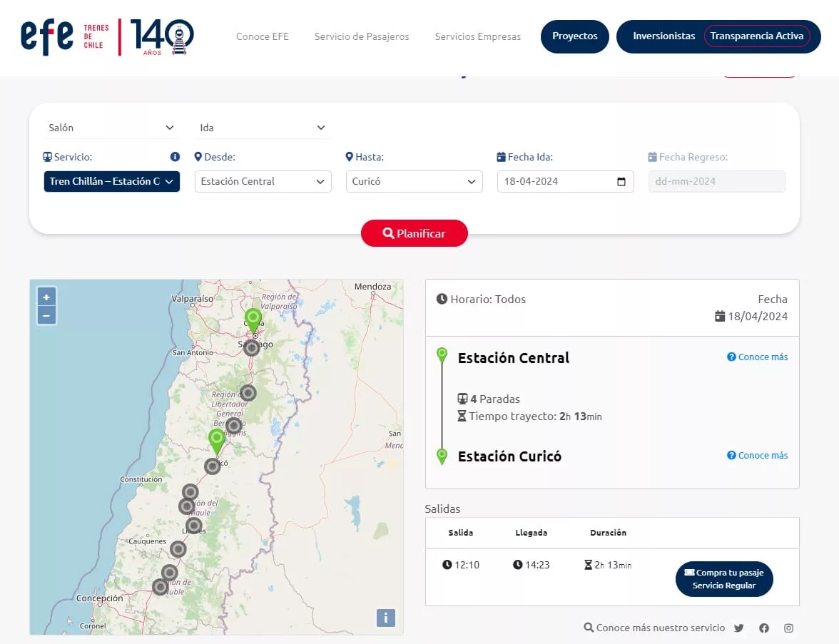Click the Estación Curicó route heading
Viewport: 839px width, 644px height.
pos(509,456)
